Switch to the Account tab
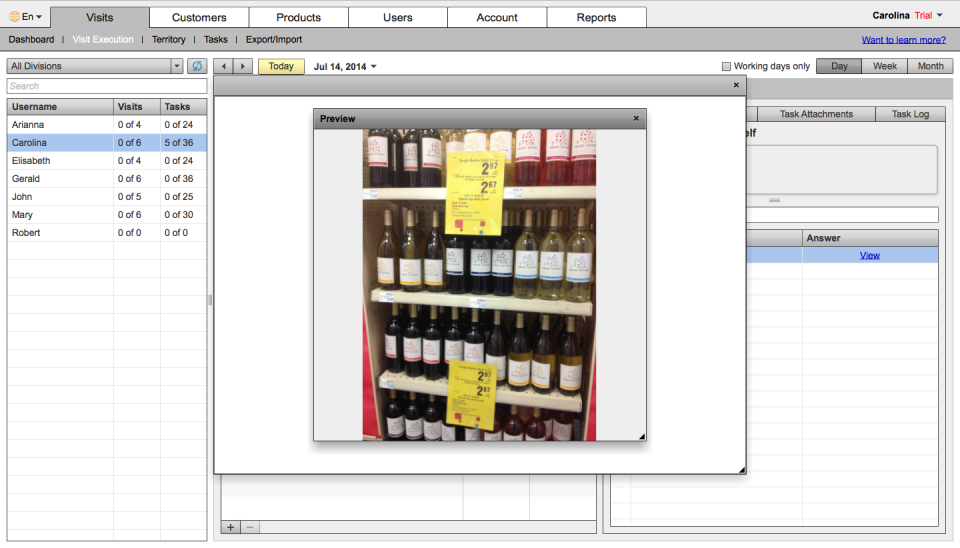The image size is (960, 548). pyautogui.click(x=497, y=17)
